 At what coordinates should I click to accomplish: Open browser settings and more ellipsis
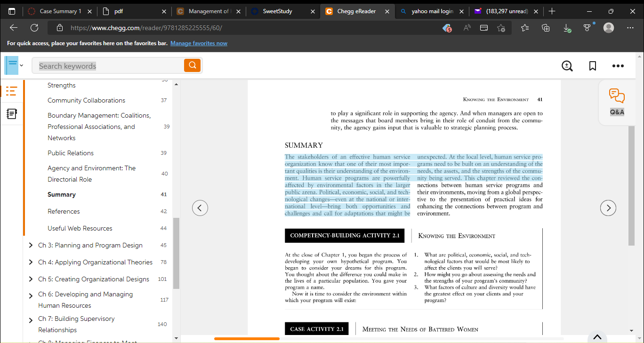[630, 28]
